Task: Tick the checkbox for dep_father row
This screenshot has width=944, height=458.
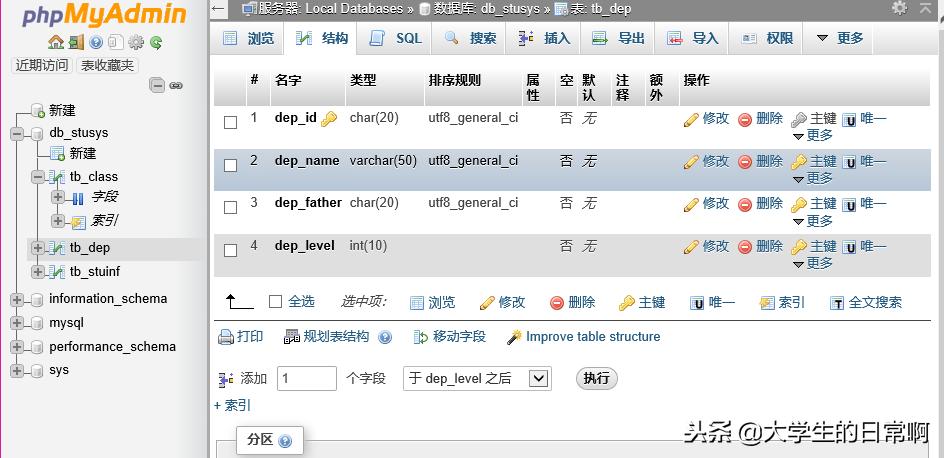Action: pos(231,208)
